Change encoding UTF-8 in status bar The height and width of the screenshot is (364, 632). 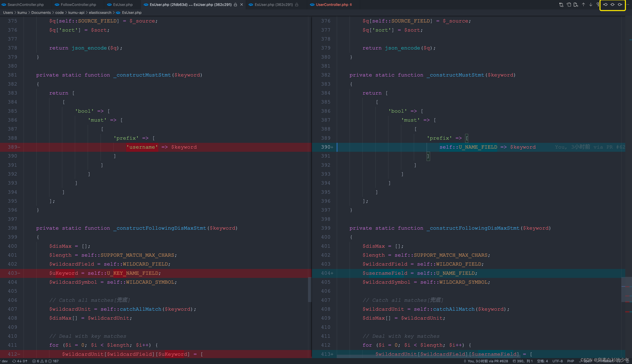point(558,361)
